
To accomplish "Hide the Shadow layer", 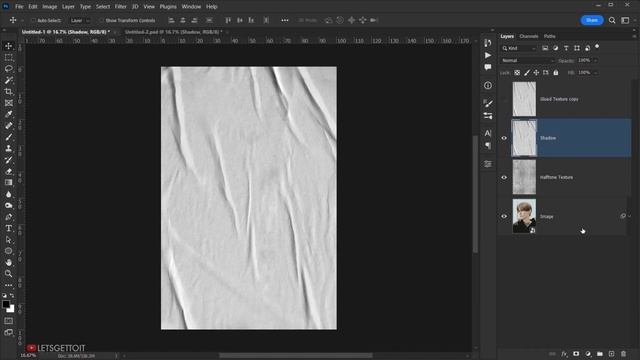I will tap(504, 138).
